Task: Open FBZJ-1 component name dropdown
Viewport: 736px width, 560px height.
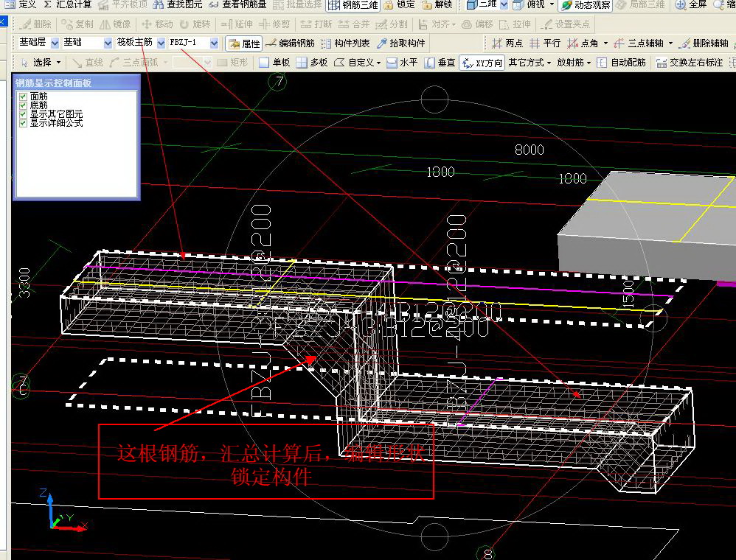Action: (x=214, y=43)
